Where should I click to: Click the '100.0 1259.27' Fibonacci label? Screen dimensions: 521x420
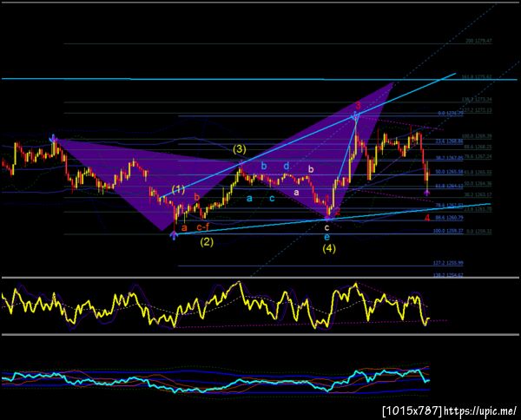tap(448, 231)
